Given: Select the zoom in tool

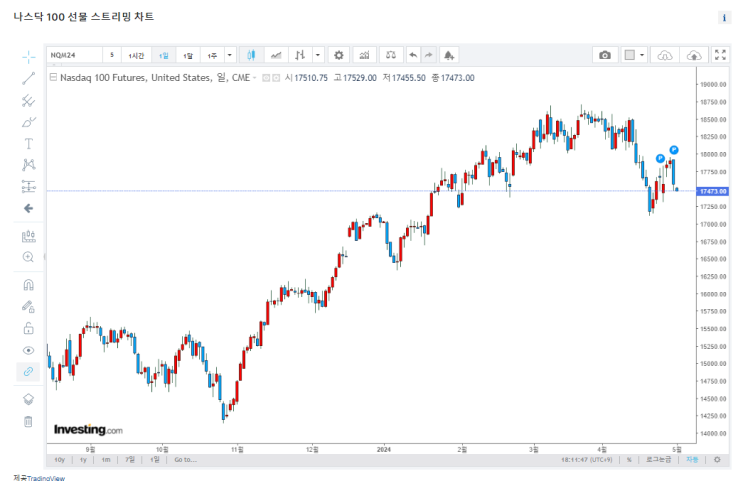Looking at the screenshot, I should point(28,257).
